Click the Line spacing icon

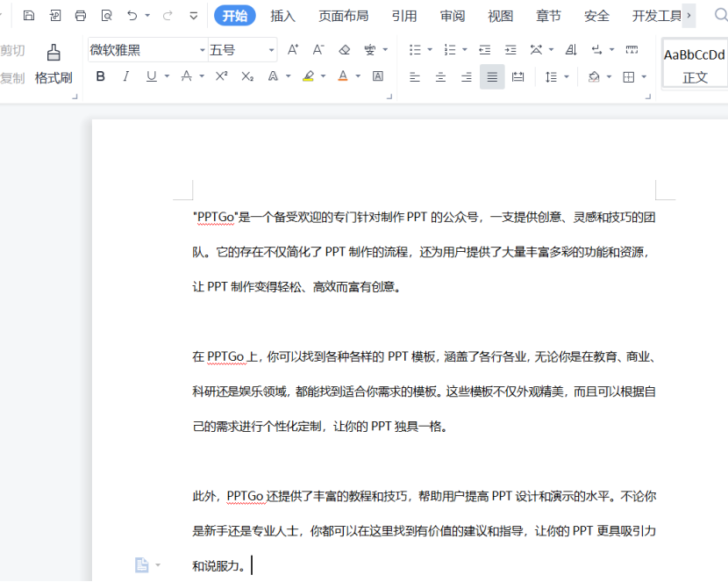(x=551, y=76)
